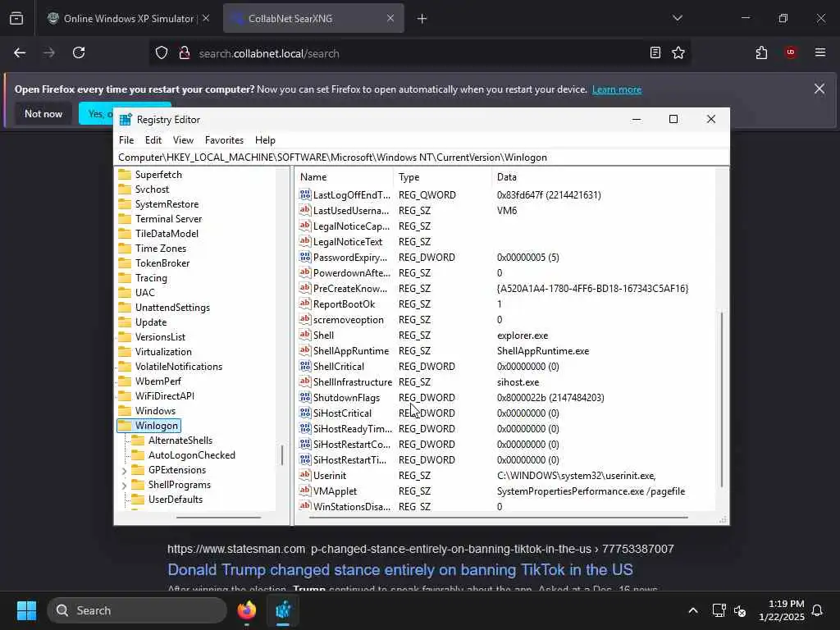
Task: Bookmark this page with the star icon
Action: coord(678,52)
